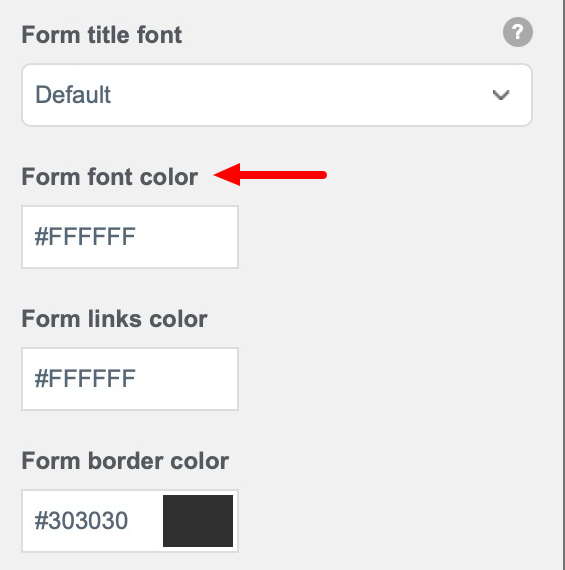Click the #FFFFFF text under Form links color
Viewport: 565px width, 570px height.
(x=85, y=378)
